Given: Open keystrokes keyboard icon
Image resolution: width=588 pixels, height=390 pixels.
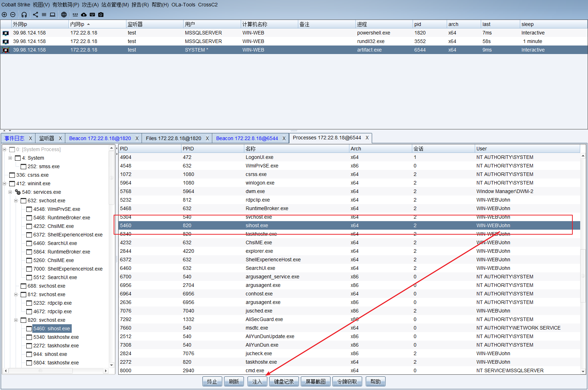Looking at the screenshot, I should pyautogui.click(x=92, y=15).
